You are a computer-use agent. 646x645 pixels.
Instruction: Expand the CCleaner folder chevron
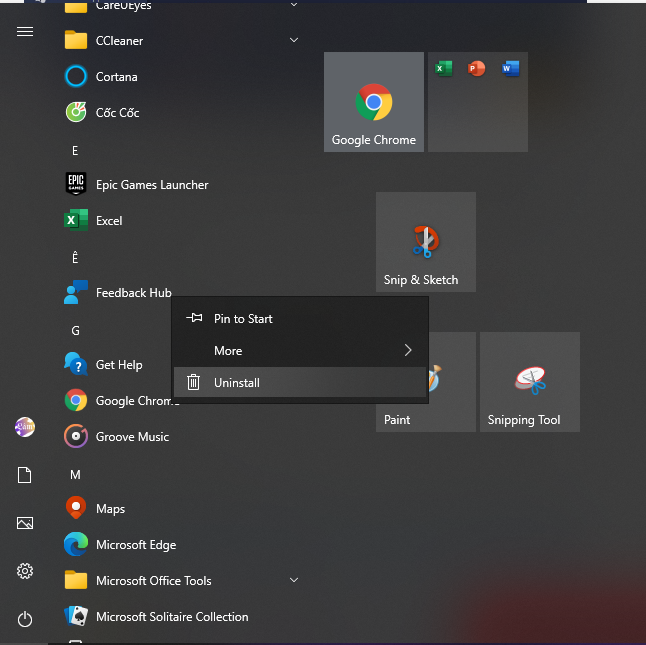tap(294, 40)
